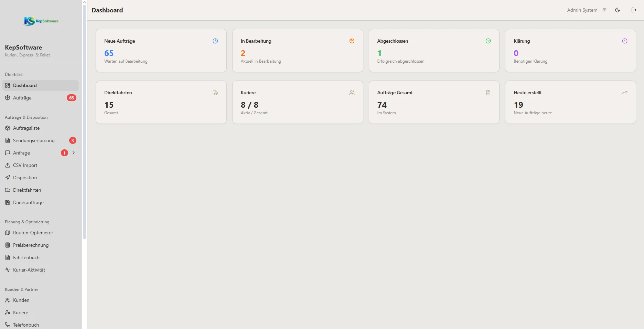Screen dimensions: 644x329
Task: Click the logout icon in the header
Action: [634, 10]
